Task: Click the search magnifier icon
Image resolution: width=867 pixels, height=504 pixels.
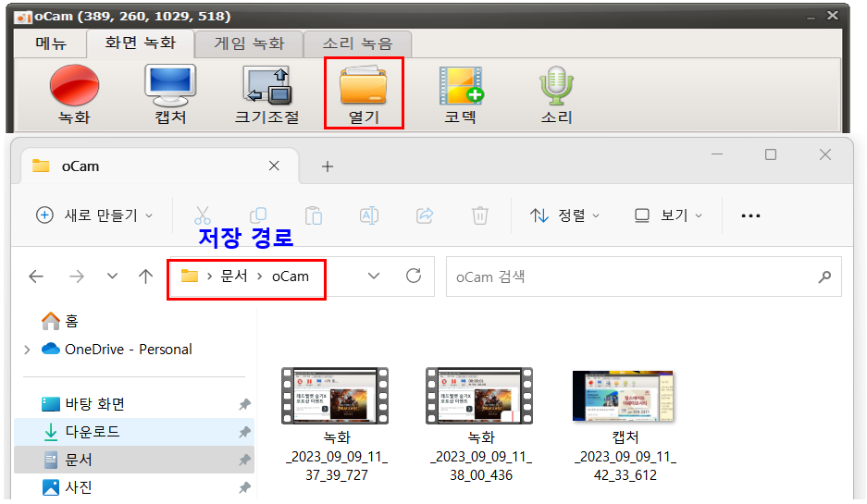Action: (824, 277)
